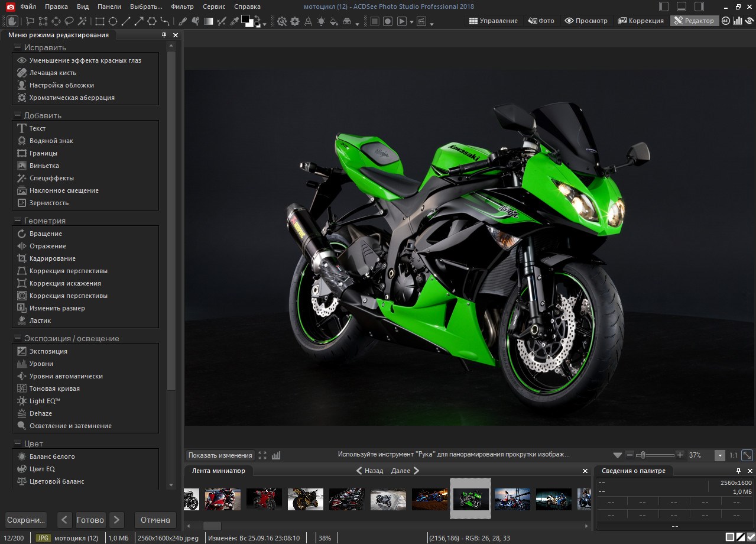Click the Готово button
The image size is (756, 544).
pos(90,520)
